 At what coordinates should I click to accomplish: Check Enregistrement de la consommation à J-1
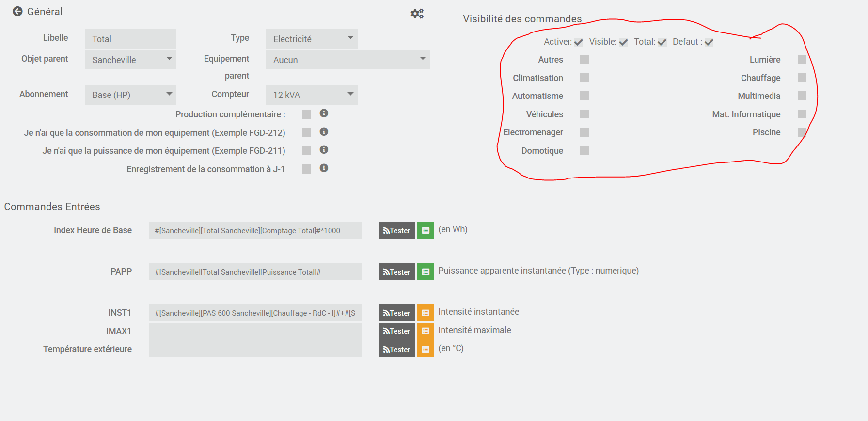click(x=307, y=169)
